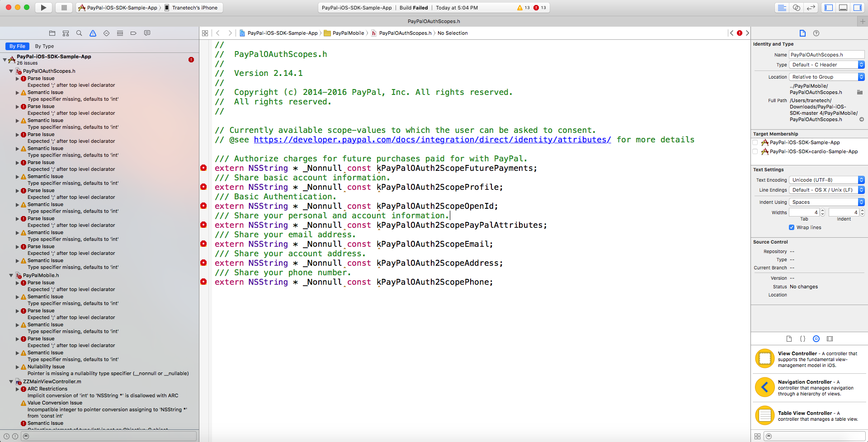
Task: Show the Media library
Action: coord(830,339)
